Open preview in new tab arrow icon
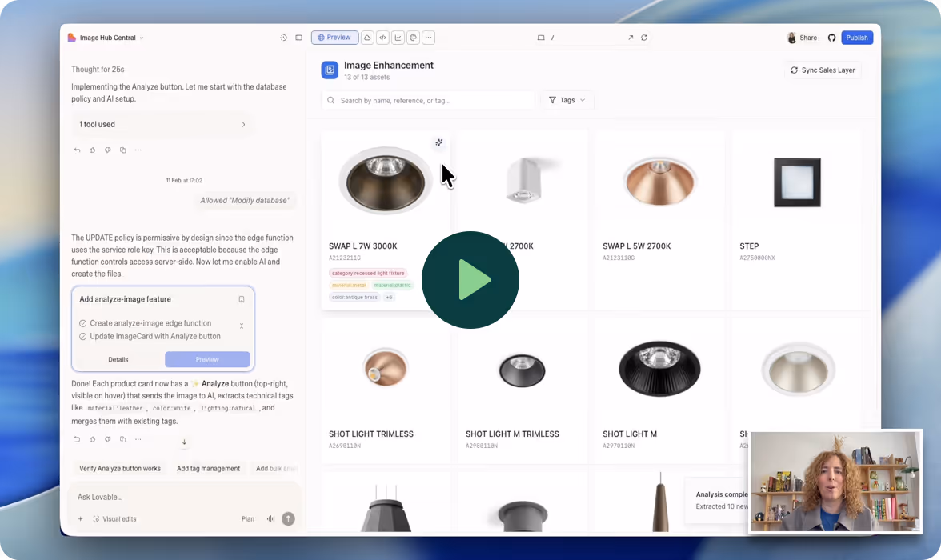This screenshot has height=560, width=941. 631,38
